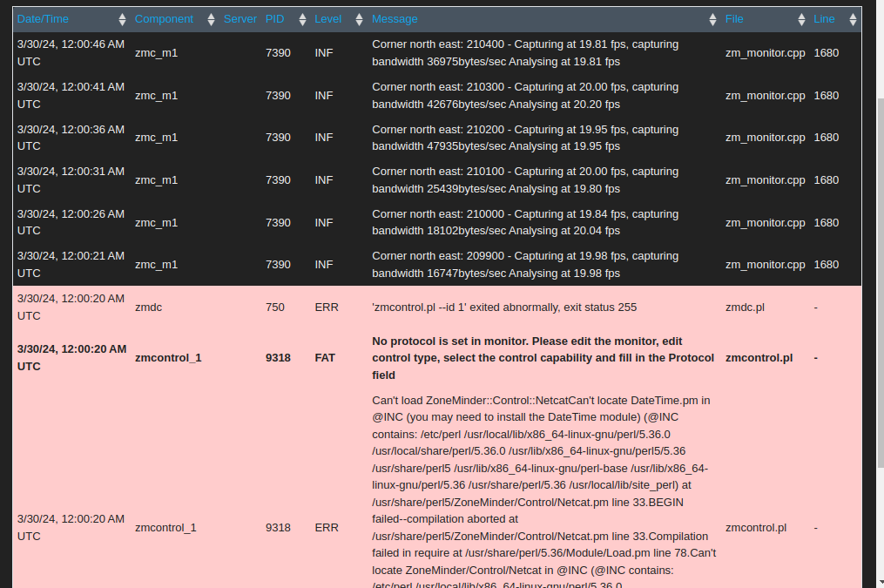Click the Component column header label

tap(164, 19)
